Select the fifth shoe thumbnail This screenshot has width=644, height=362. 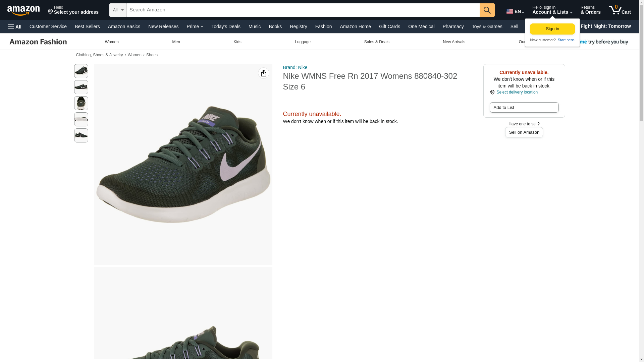pos(81,135)
